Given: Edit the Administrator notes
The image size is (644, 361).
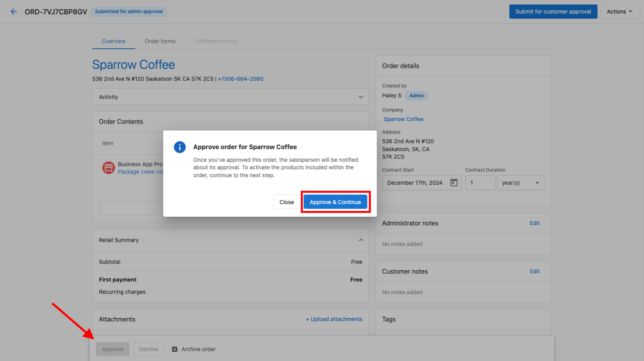Looking at the screenshot, I should point(535,223).
